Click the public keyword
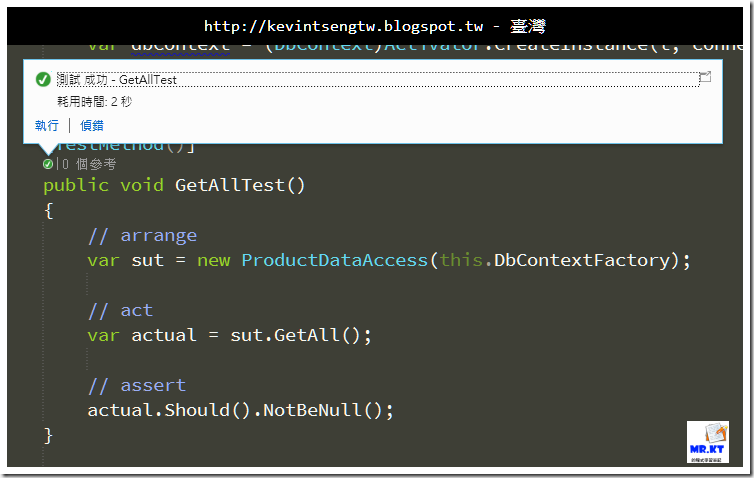Screen dimensions: 754x478 click(x=76, y=185)
